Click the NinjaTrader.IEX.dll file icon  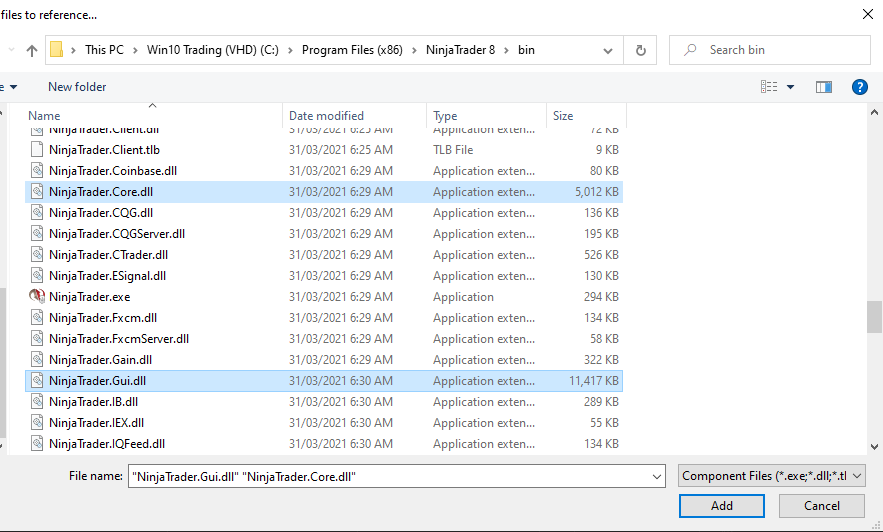point(37,423)
